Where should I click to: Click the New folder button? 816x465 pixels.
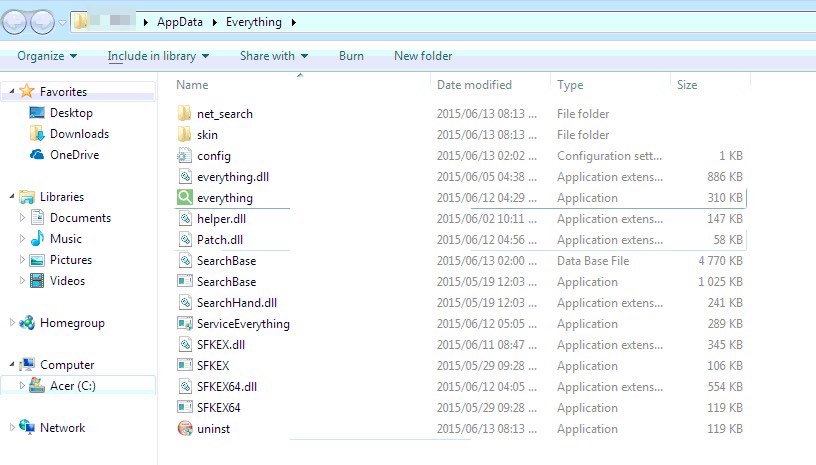click(x=423, y=56)
